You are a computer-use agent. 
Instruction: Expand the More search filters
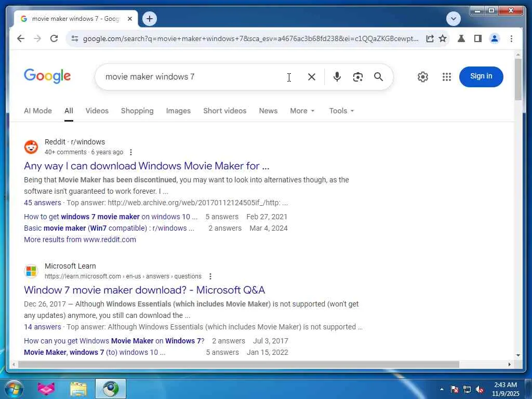point(302,111)
